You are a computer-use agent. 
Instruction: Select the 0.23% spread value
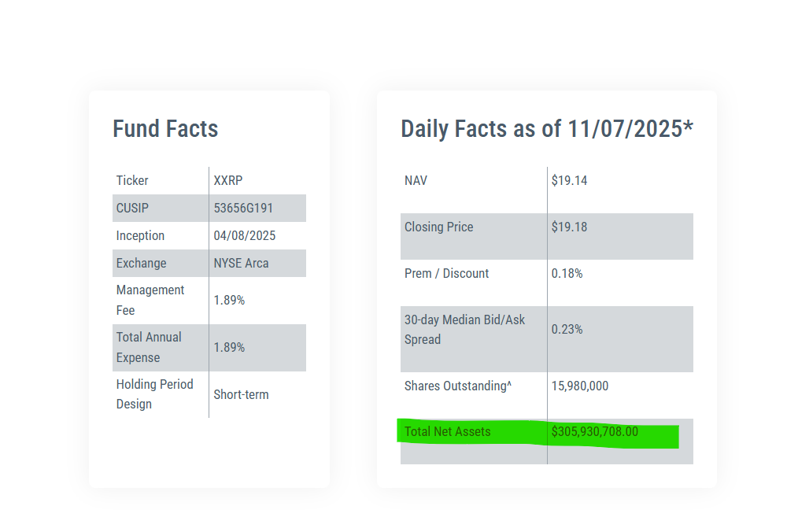tap(567, 330)
